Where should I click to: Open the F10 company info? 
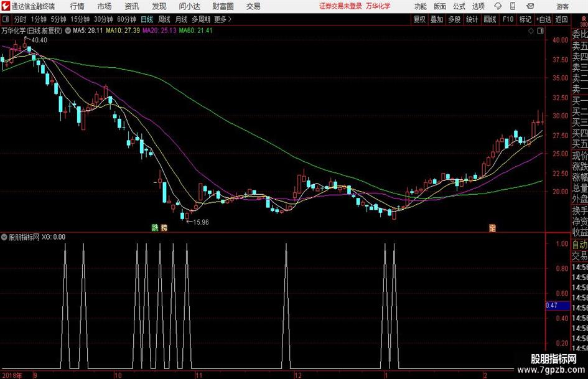click(x=508, y=19)
